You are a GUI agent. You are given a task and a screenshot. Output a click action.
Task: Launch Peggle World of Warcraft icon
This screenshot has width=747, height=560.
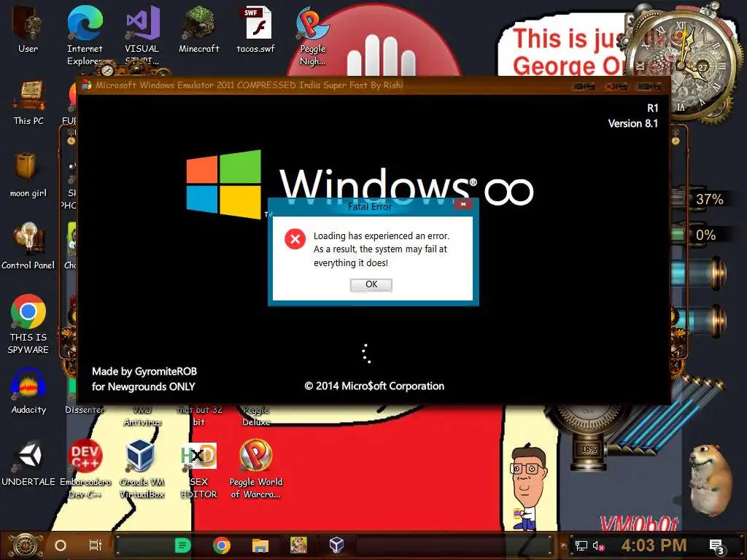[256, 469]
